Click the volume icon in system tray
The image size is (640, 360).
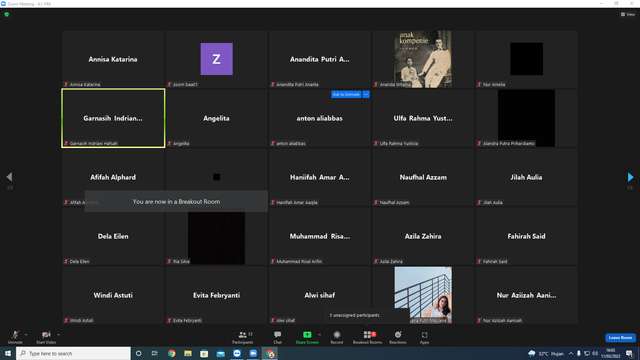(x=595, y=353)
